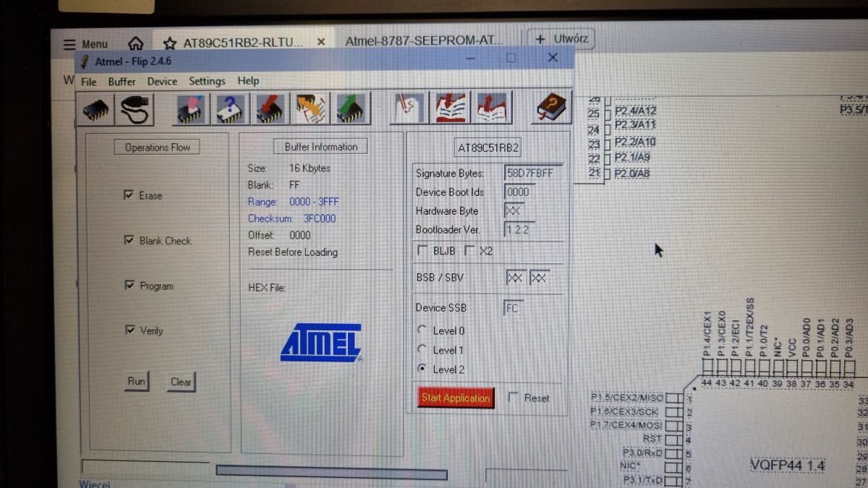Click the Load HEX File book icon
Image resolution: width=868 pixels, height=488 pixels.
pos(451,108)
